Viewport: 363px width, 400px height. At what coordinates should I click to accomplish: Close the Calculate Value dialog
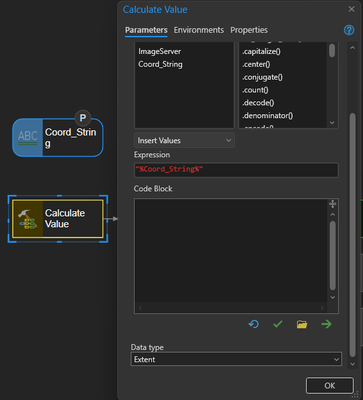pyautogui.click(x=351, y=9)
